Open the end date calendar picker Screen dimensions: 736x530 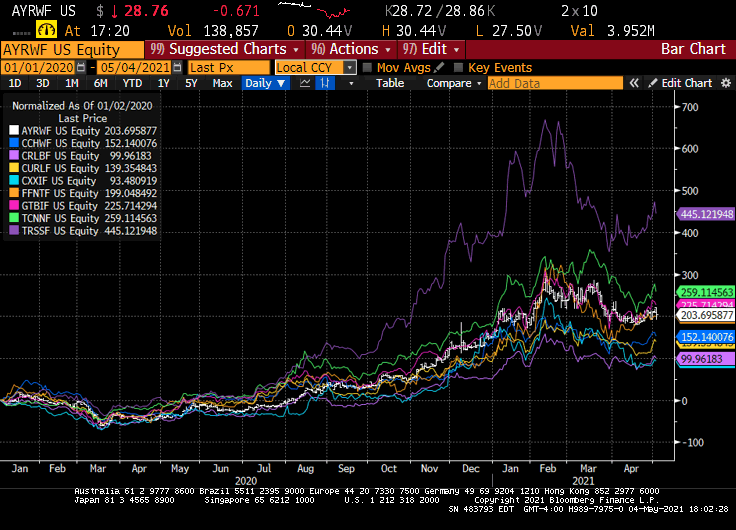(177, 68)
